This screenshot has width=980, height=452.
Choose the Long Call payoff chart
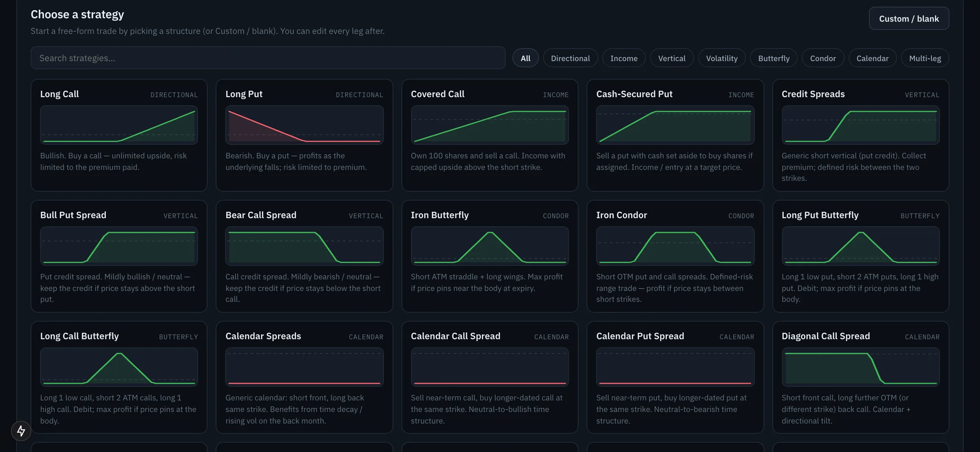click(x=119, y=125)
